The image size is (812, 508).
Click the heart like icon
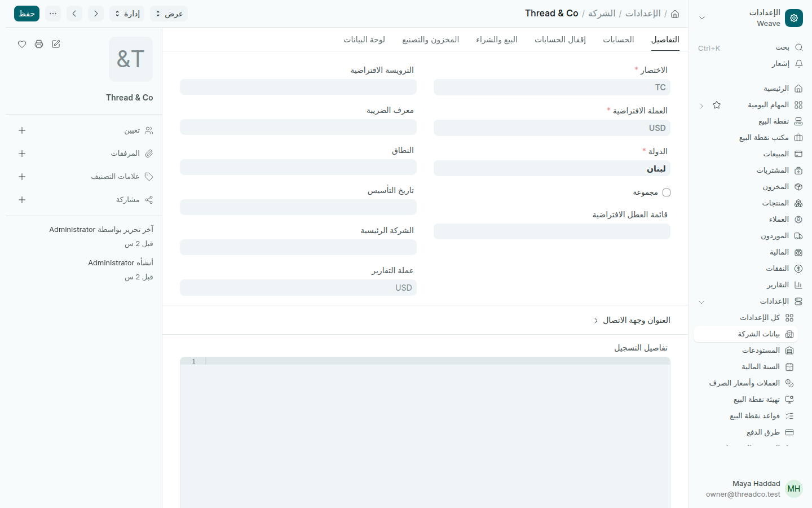pyautogui.click(x=22, y=44)
